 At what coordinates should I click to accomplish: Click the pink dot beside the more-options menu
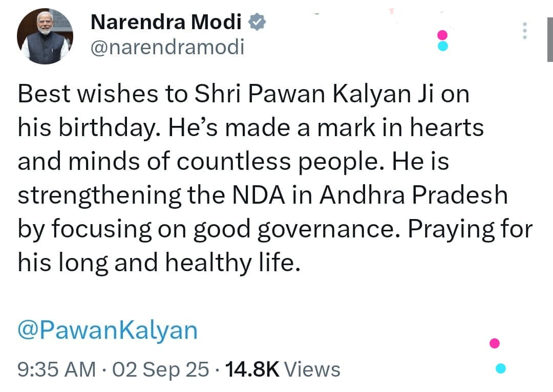click(x=443, y=35)
